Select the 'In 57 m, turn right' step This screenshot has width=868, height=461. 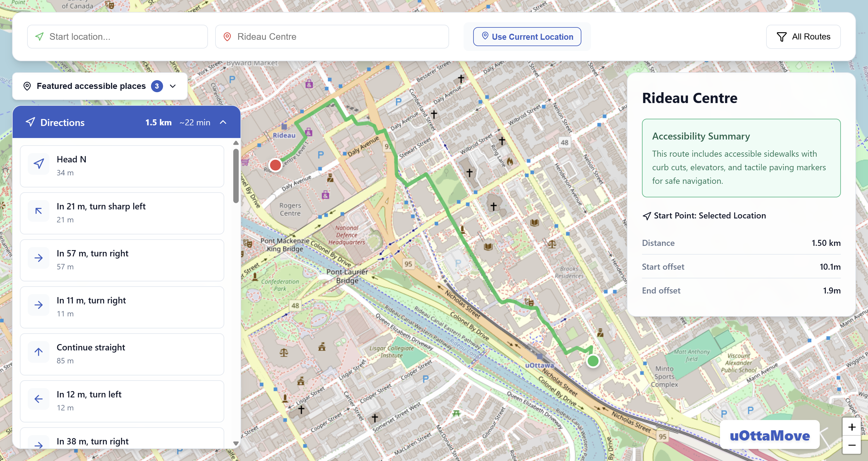click(x=122, y=260)
